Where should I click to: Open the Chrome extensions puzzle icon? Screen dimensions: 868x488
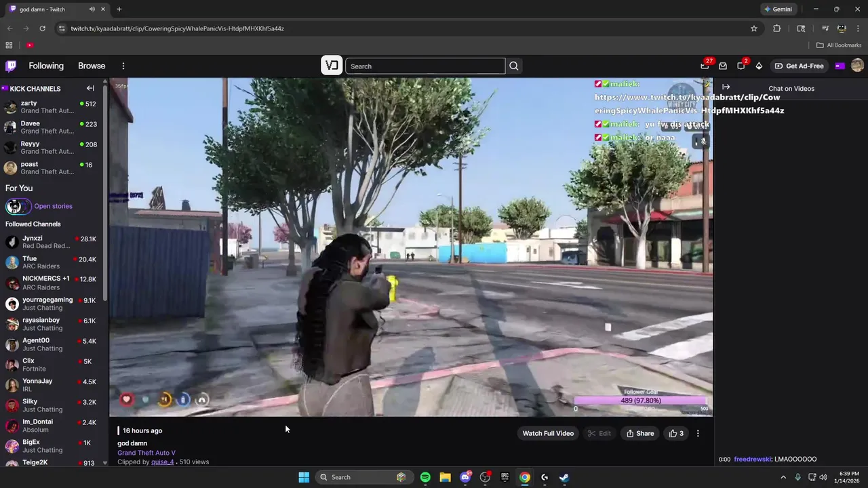[777, 28]
